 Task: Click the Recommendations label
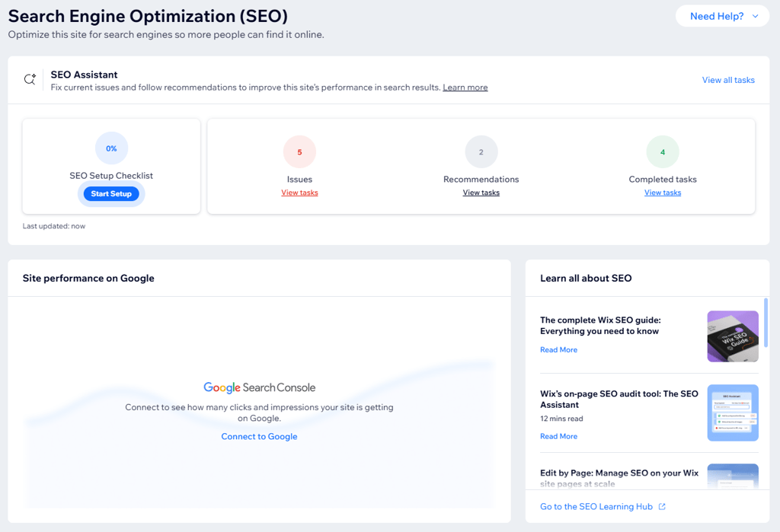[x=481, y=180]
